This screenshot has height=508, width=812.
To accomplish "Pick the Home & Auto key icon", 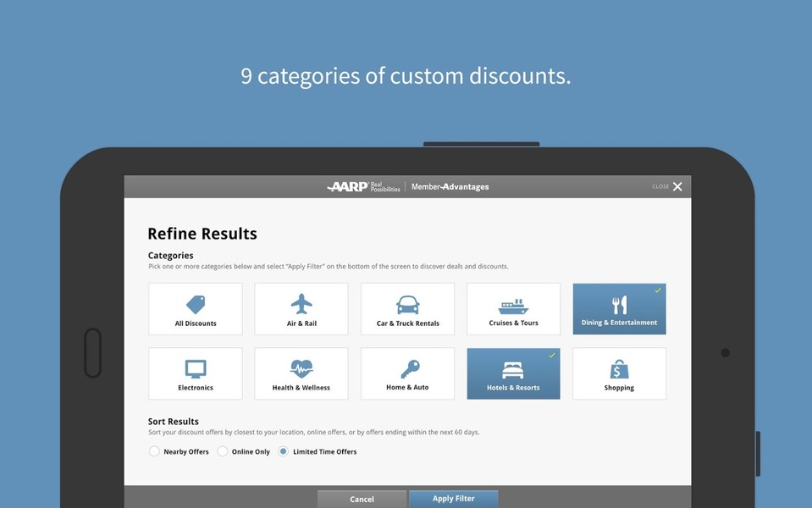I will 410,369.
